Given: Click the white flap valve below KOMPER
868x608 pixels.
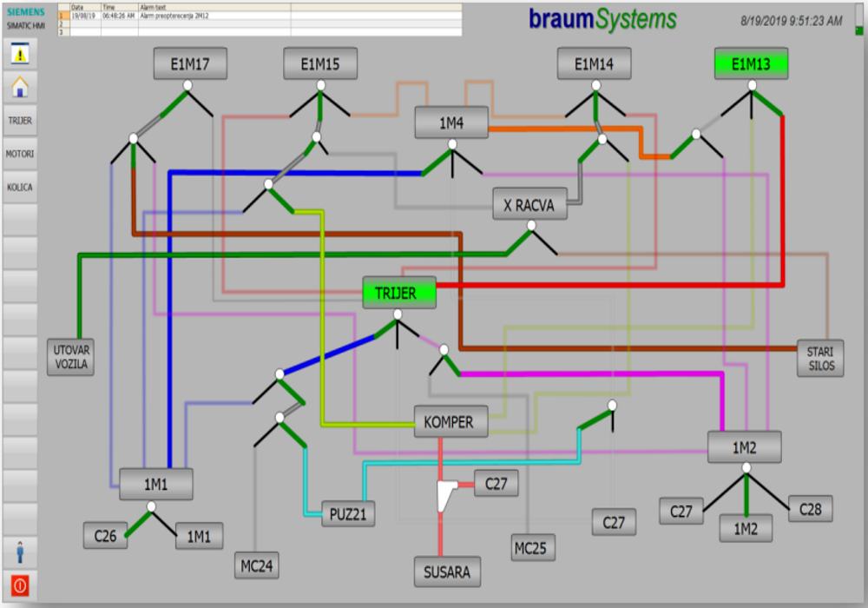Looking at the screenshot, I should (x=447, y=495).
